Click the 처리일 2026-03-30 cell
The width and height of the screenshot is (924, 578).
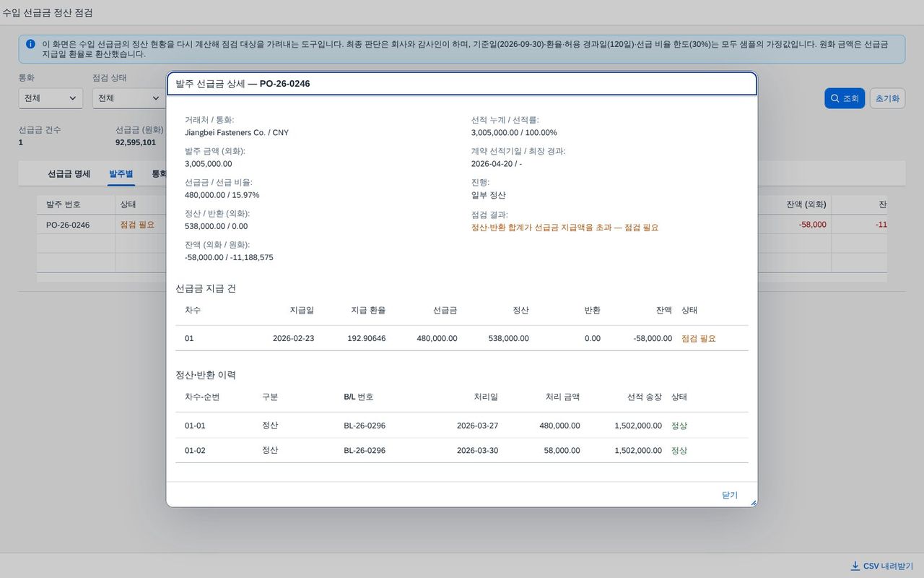click(477, 450)
